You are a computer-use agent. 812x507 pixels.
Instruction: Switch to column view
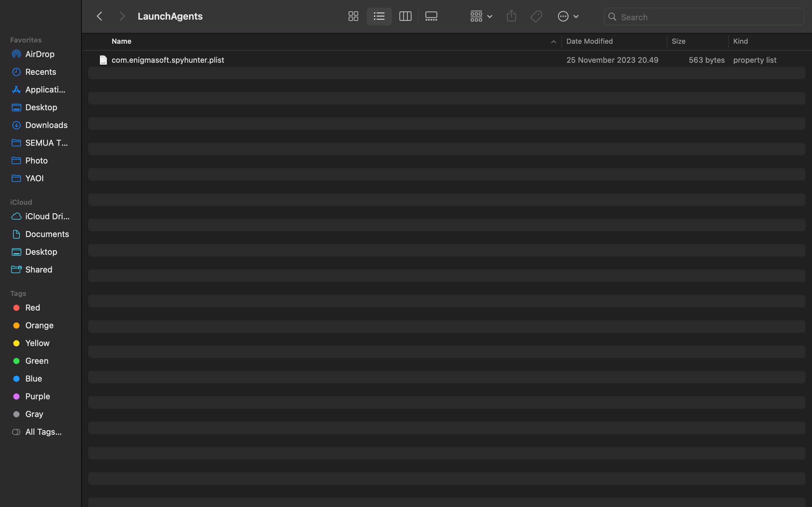pyautogui.click(x=405, y=16)
